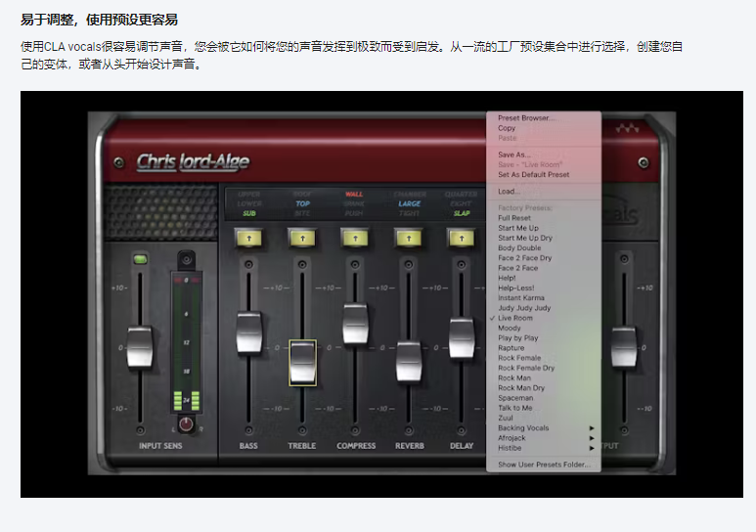Toggle the COMPRESS yellow arrow button
The height and width of the screenshot is (532, 756).
355,238
